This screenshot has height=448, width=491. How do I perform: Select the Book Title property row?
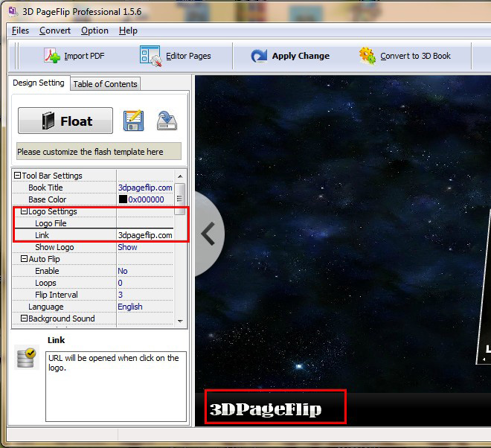tap(93, 188)
